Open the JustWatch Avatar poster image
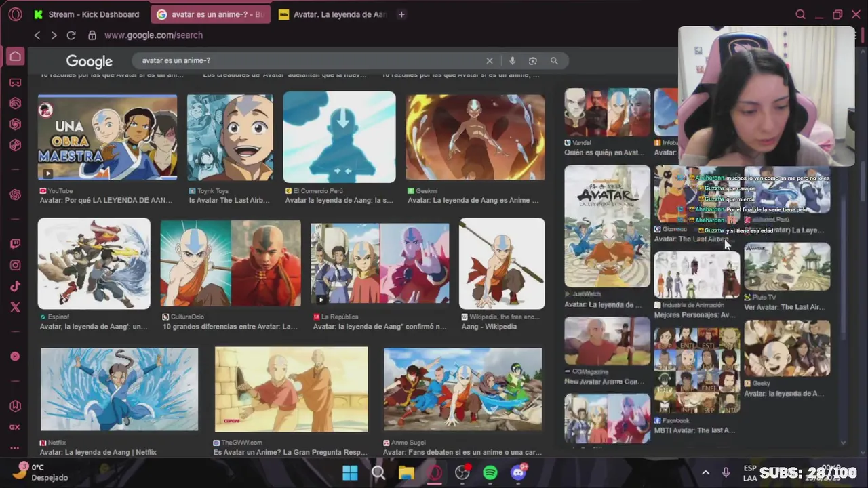Viewport: 868px width, 488px height. (x=608, y=226)
